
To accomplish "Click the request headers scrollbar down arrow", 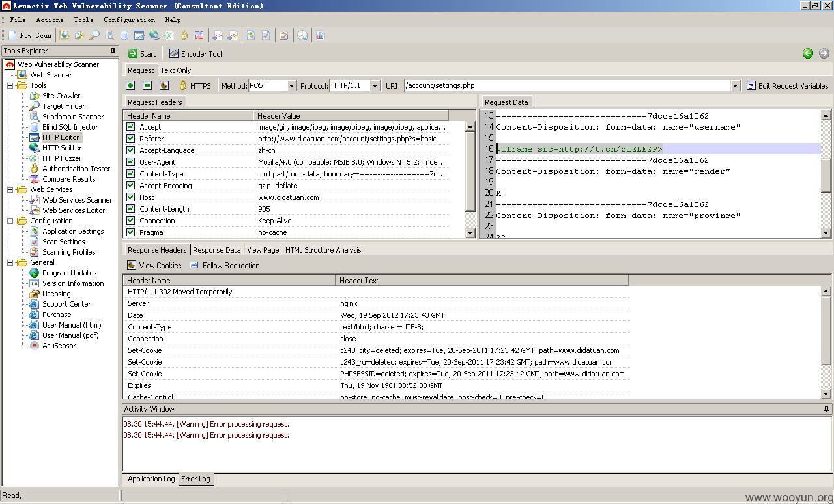I will click(470, 232).
